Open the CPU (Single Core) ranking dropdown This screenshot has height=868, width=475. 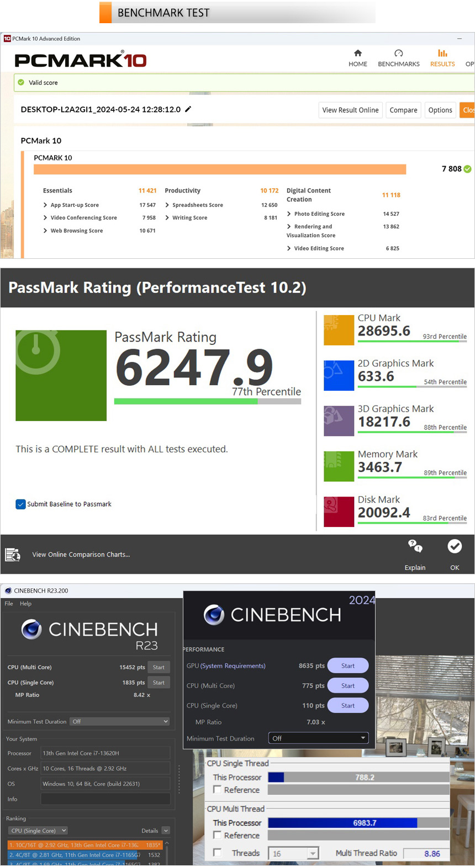click(x=38, y=830)
